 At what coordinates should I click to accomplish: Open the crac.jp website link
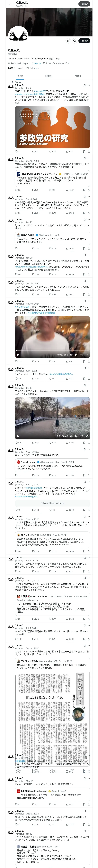click(37, 63)
